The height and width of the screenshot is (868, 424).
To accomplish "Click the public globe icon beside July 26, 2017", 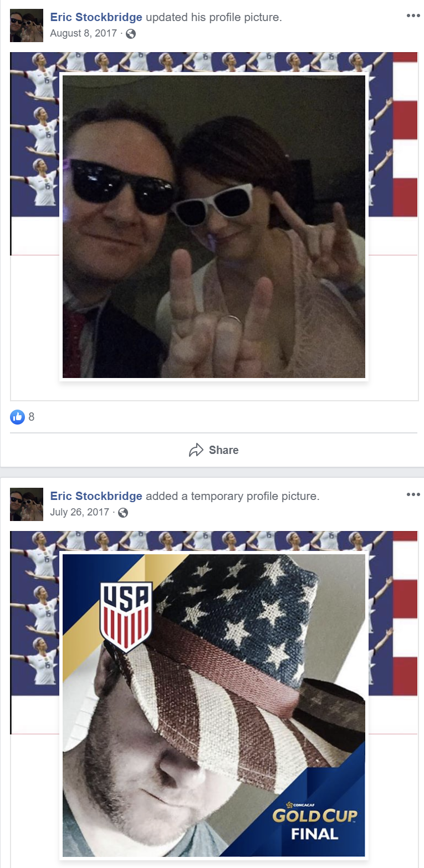I will [x=123, y=513].
